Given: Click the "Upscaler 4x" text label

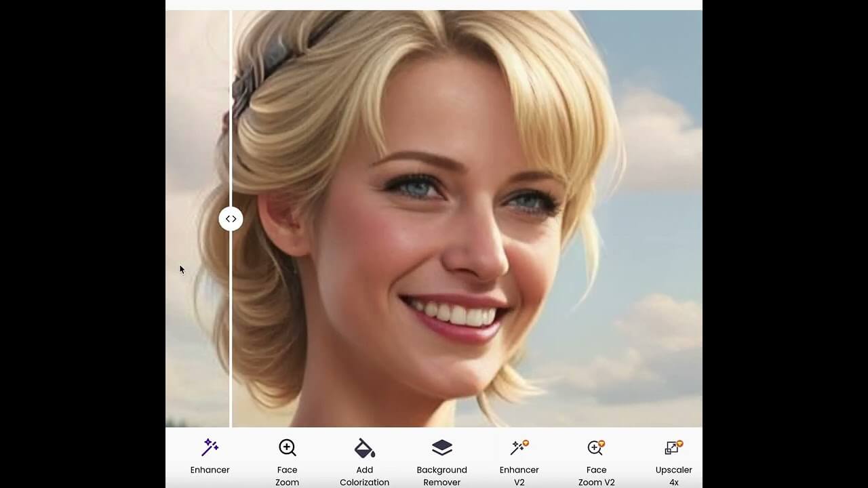Looking at the screenshot, I should (x=673, y=476).
